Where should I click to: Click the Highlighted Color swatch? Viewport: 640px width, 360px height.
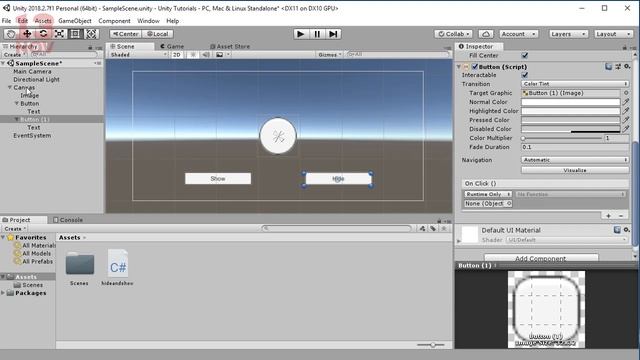click(x=571, y=111)
